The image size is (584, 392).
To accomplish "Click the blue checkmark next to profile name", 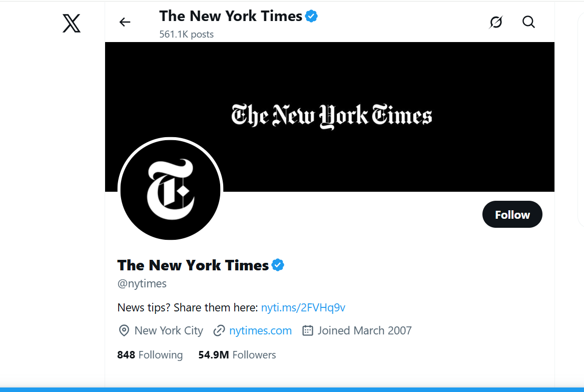I will click(x=278, y=265).
